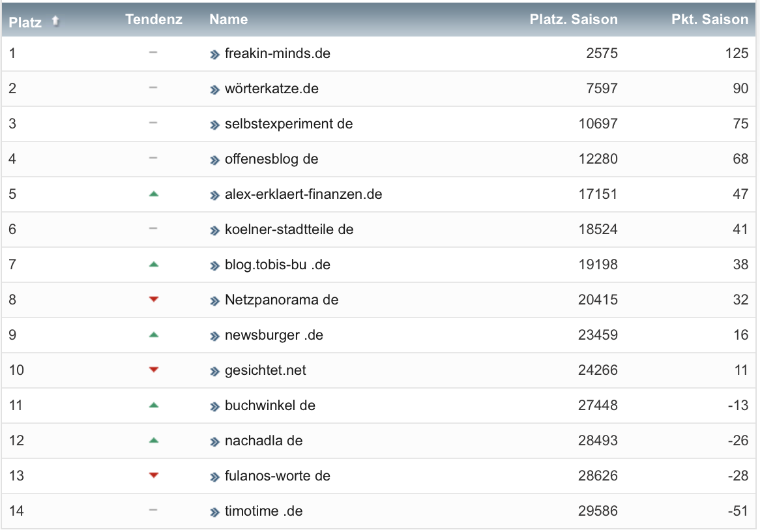This screenshot has height=532, width=760.
Task: Open the blog.tobis-bu .de link
Action: [x=277, y=265]
